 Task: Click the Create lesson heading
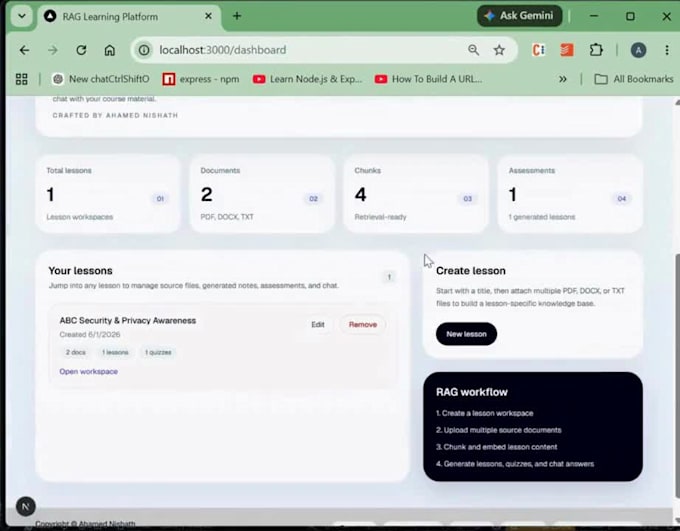click(x=471, y=271)
